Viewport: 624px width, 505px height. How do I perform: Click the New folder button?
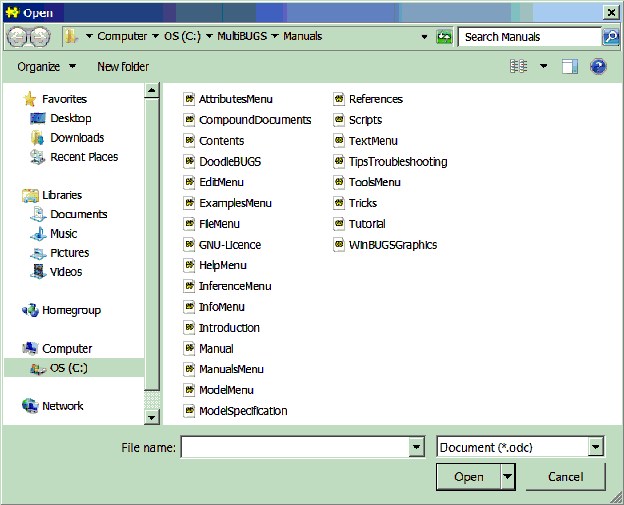123,66
